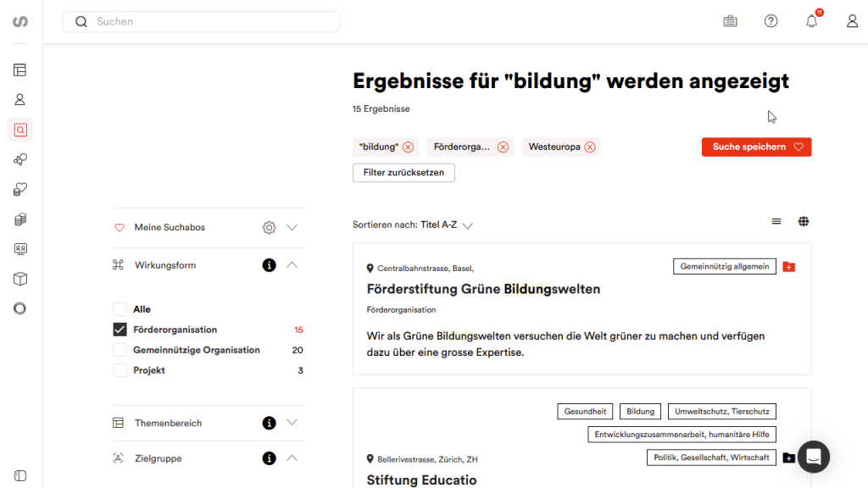Check the Alle checkbox

(120, 309)
